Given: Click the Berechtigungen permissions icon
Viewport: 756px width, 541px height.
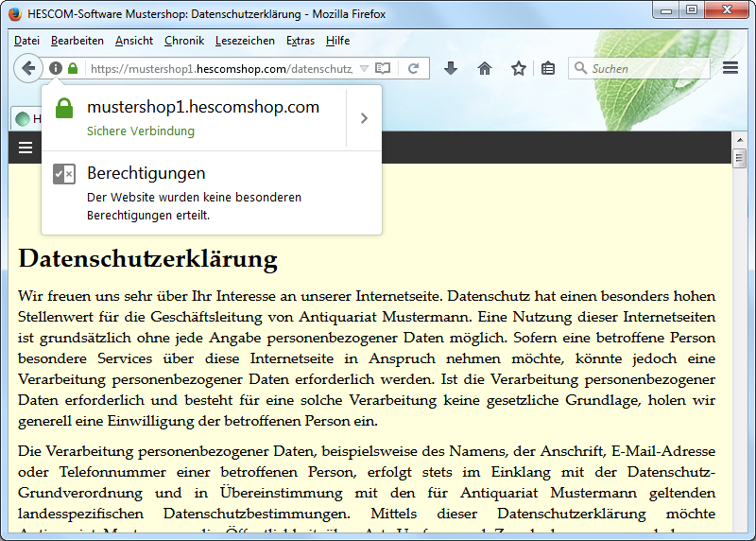Looking at the screenshot, I should [x=64, y=174].
